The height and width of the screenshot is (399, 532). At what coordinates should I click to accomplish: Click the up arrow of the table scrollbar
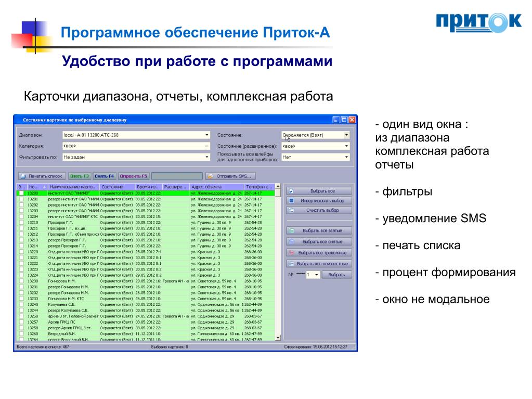[x=278, y=186]
